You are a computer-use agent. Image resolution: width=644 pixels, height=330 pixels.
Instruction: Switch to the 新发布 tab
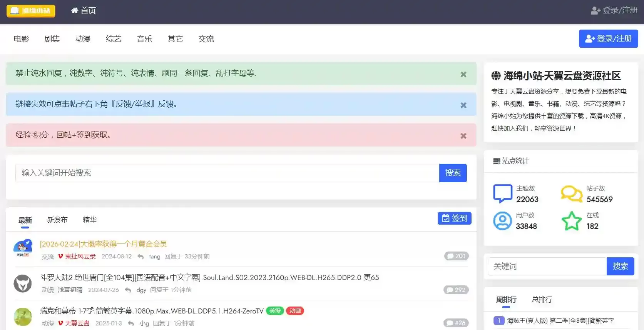coord(57,220)
